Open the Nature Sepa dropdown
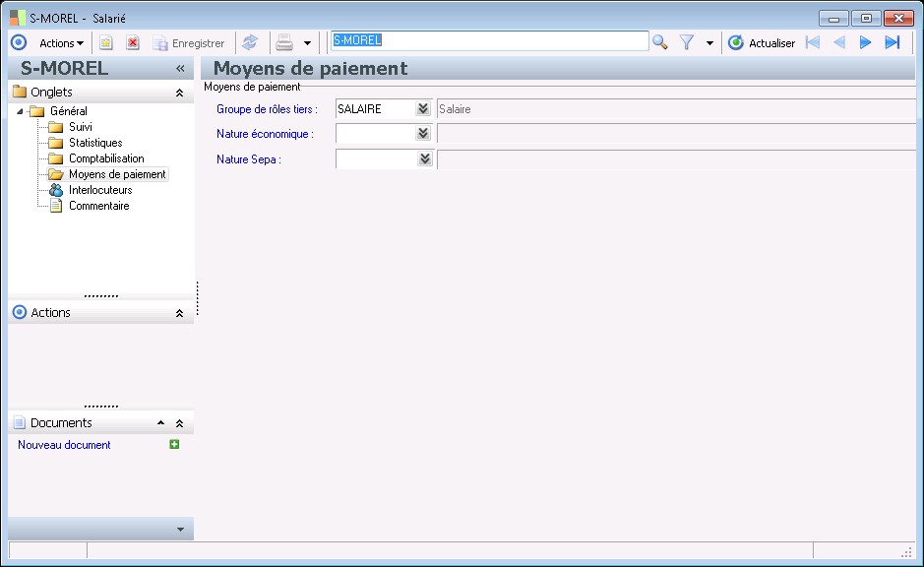924x567 pixels. tap(425, 158)
